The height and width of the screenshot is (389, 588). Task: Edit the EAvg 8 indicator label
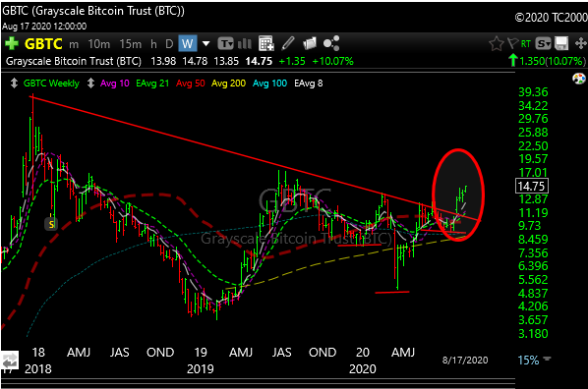308,83
